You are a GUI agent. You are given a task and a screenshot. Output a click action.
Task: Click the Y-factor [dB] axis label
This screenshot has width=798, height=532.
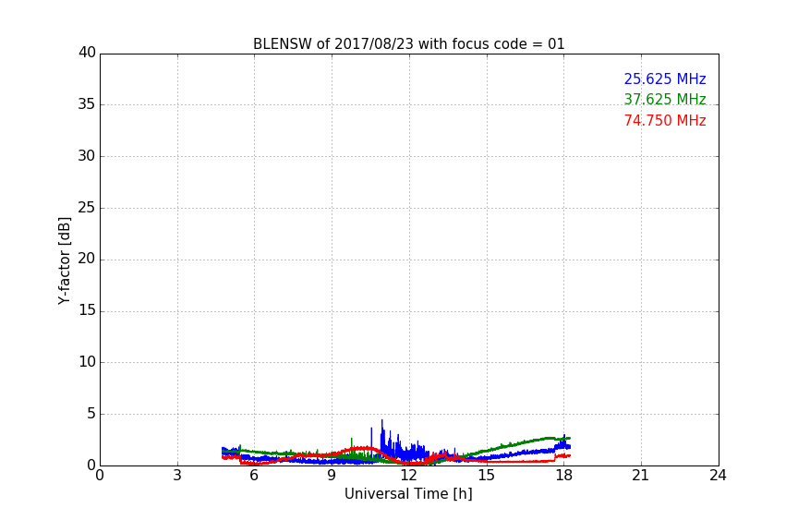64,260
